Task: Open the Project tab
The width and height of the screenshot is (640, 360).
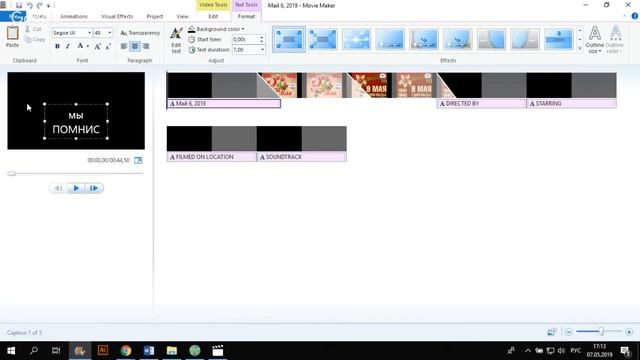Action: pyautogui.click(x=155, y=16)
